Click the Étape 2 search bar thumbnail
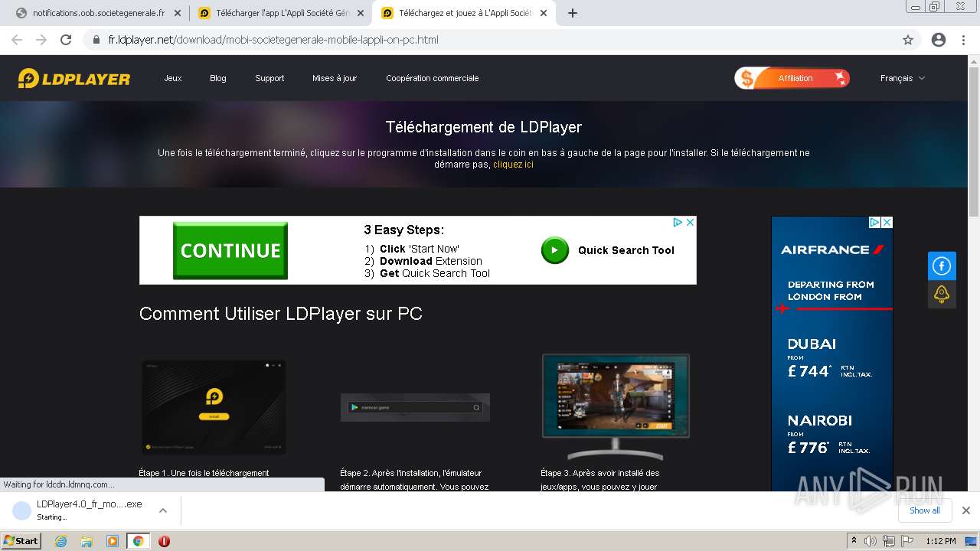Screen dimensions: 980x551 (x=415, y=407)
